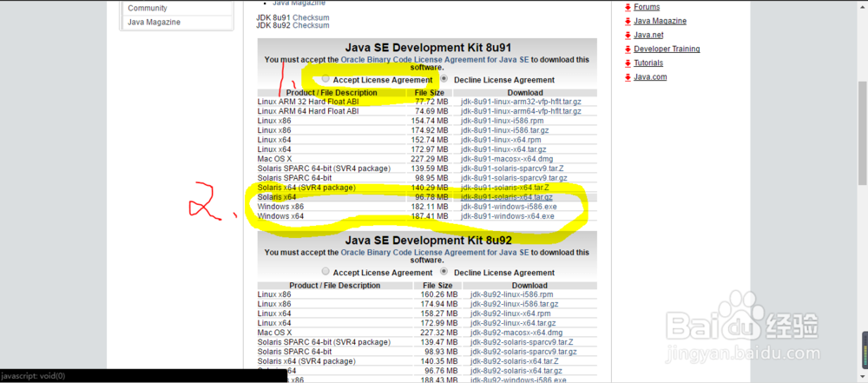868x383 pixels.
Task: Click the arrow icon beside Tutorials
Action: (628, 63)
